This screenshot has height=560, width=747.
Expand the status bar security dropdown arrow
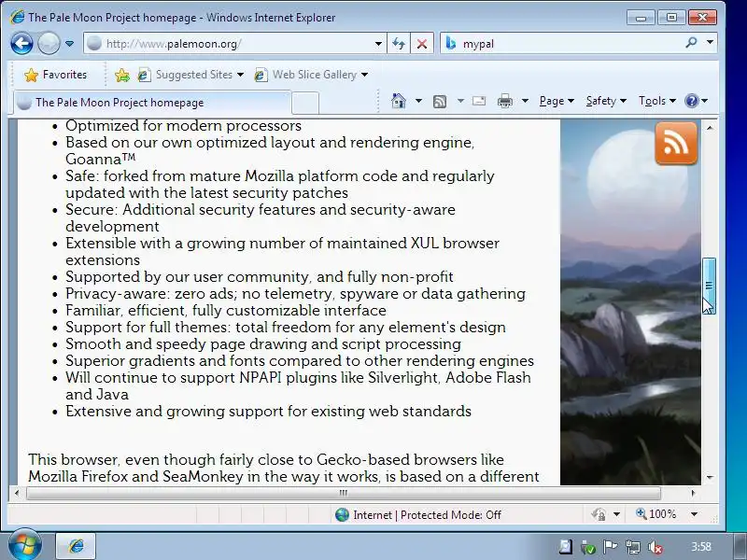click(616, 514)
